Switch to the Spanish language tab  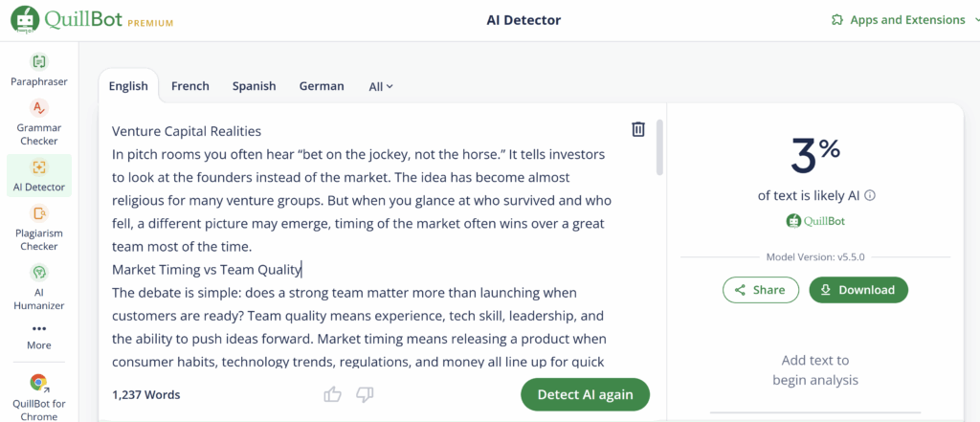point(254,86)
